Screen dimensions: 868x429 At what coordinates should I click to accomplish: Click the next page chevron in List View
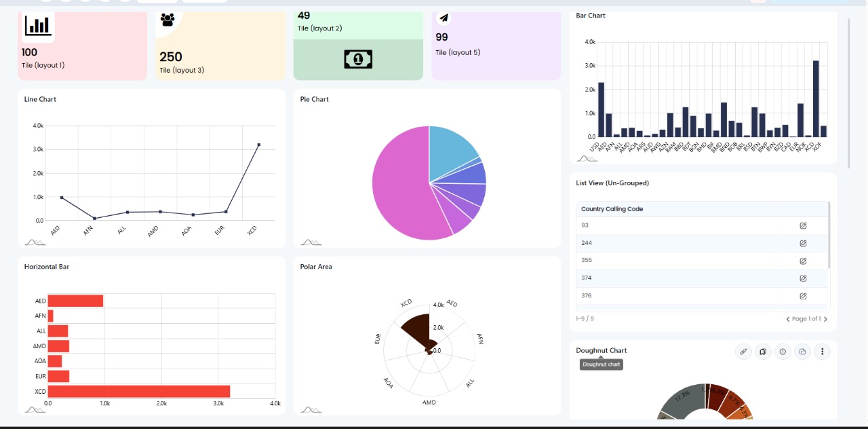click(x=826, y=318)
